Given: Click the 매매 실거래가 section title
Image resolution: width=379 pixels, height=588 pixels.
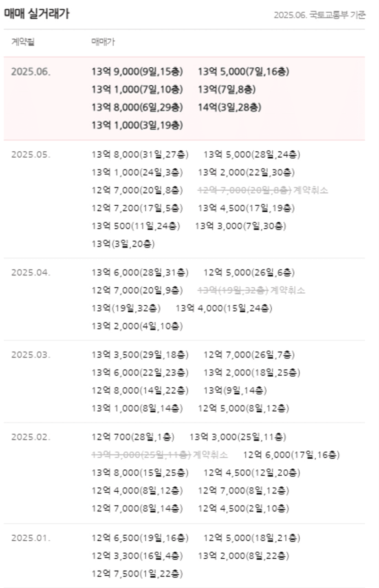Looking at the screenshot, I should pos(37,14).
